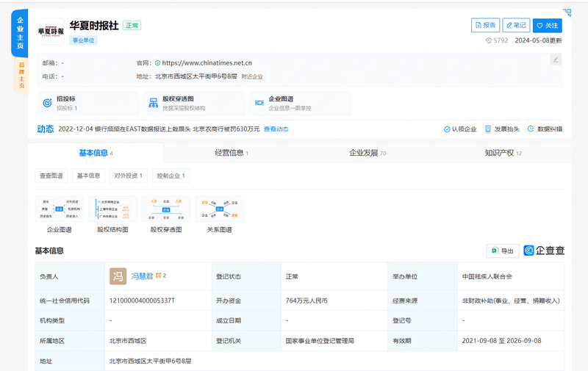This screenshot has width=588, height=371.
Task: Click the 冯 avatar icon
Action: tap(118, 276)
